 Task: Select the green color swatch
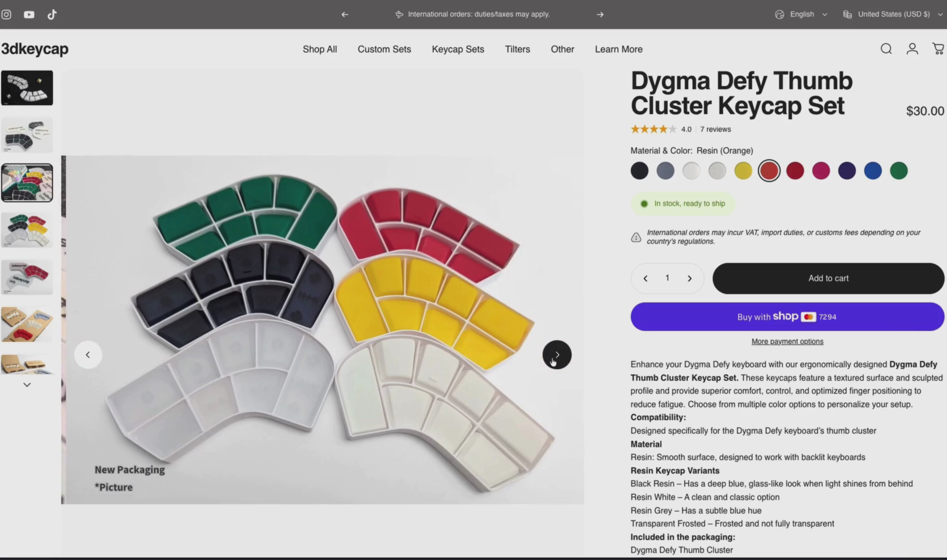pos(899,170)
